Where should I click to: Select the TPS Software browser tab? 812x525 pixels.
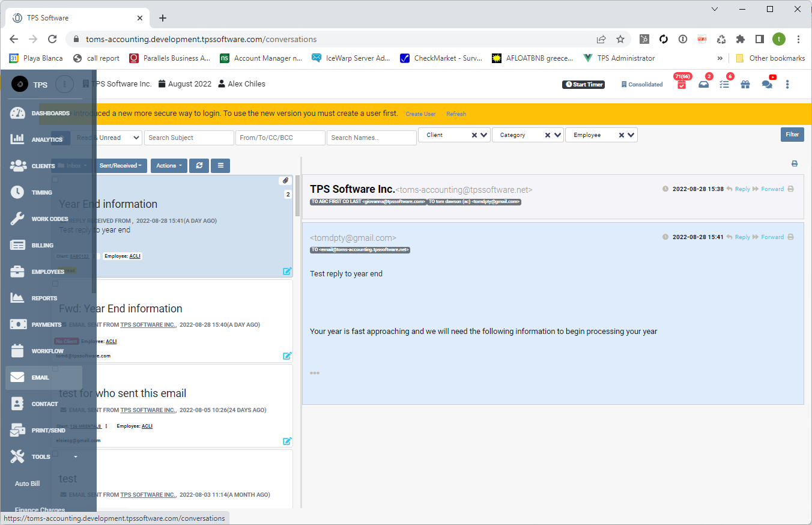(78, 18)
